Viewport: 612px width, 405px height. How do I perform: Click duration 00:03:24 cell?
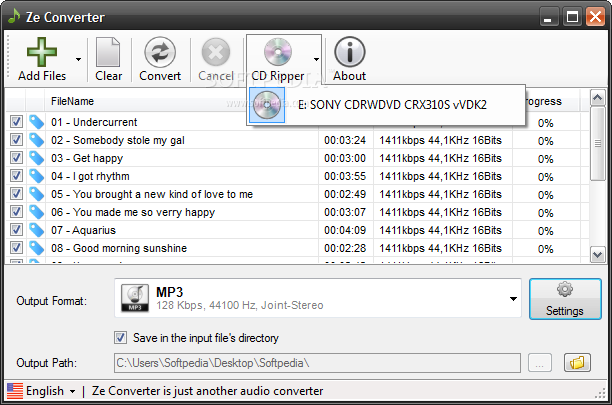pyautogui.click(x=345, y=140)
